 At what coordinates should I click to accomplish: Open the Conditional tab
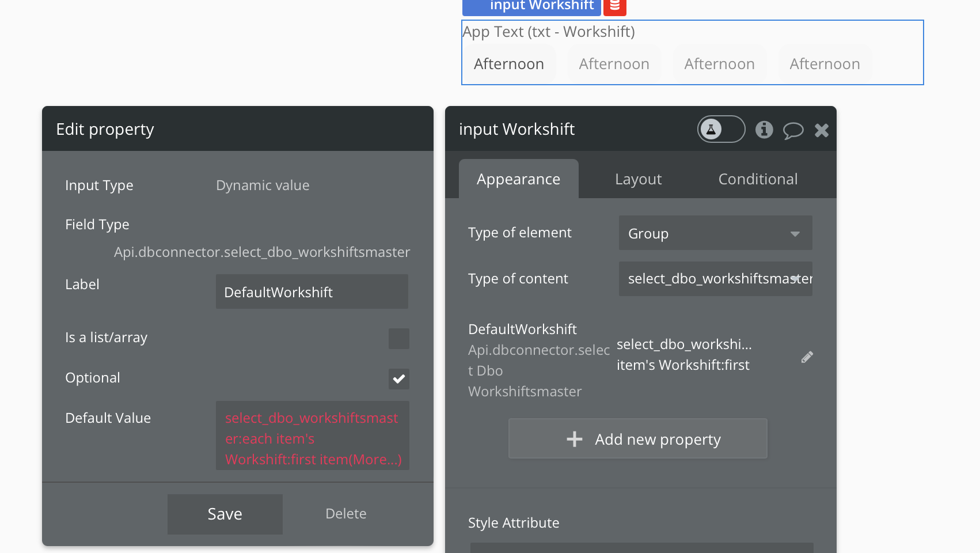click(757, 179)
